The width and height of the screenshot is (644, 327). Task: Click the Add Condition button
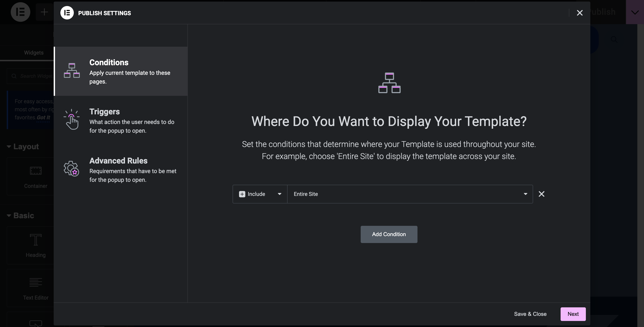point(389,234)
